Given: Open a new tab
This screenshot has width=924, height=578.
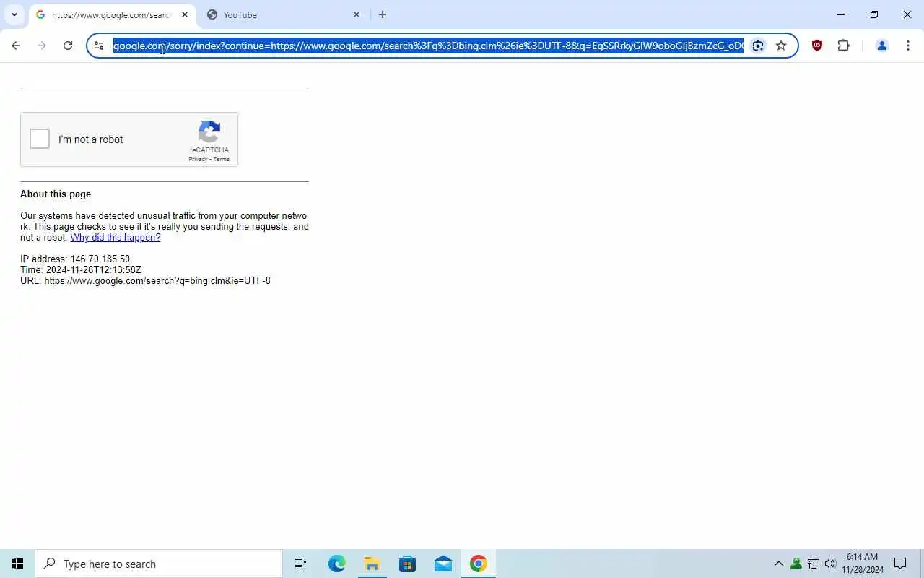Looking at the screenshot, I should click(383, 14).
